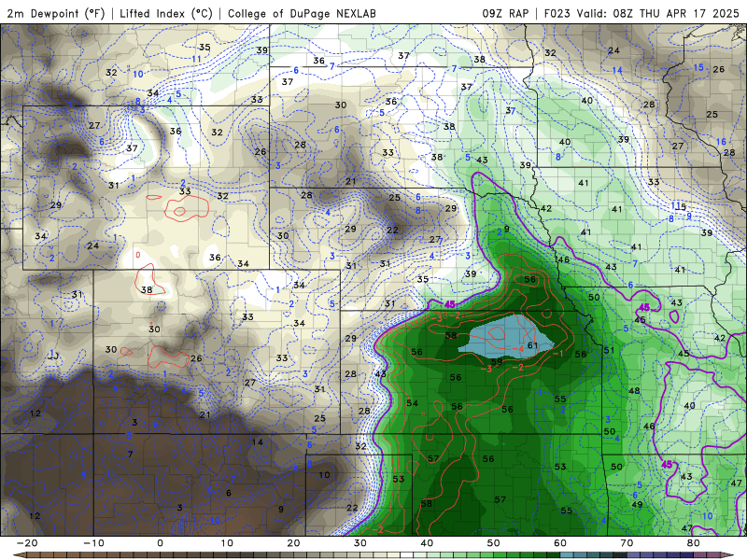Click the '61' dewpoint value on the map
The width and height of the screenshot is (747, 560).
pyautogui.click(x=532, y=345)
